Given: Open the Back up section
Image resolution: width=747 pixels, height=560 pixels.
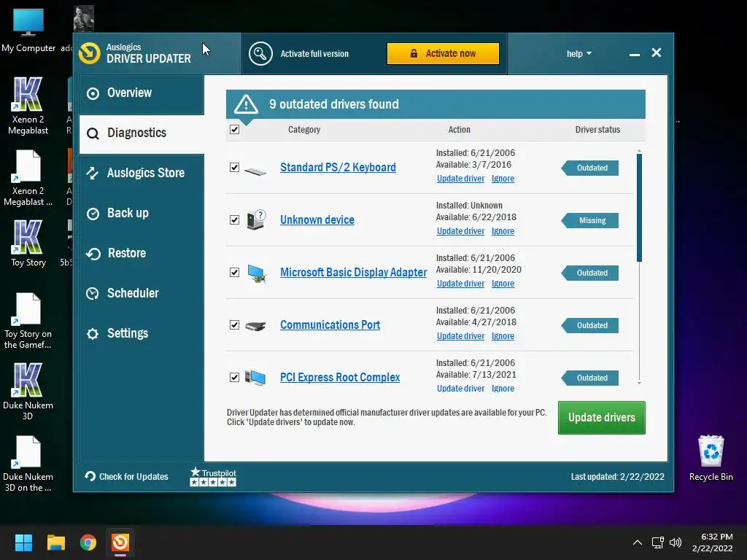Looking at the screenshot, I should [142, 213].
